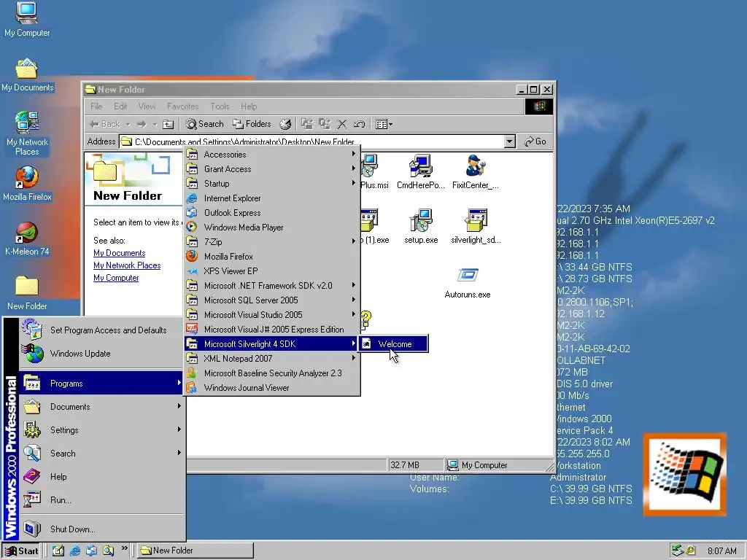
Task: Click the Delete toolbar icon
Action: tap(341, 124)
